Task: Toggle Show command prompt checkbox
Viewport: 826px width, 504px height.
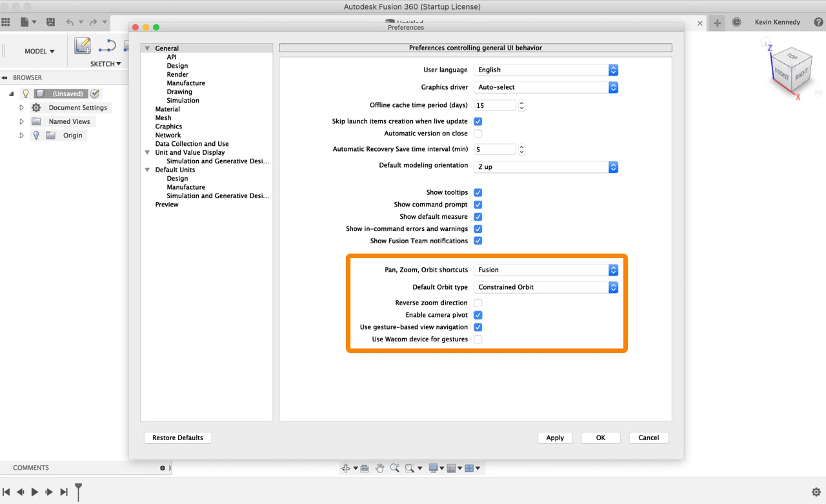Action: 478,205
